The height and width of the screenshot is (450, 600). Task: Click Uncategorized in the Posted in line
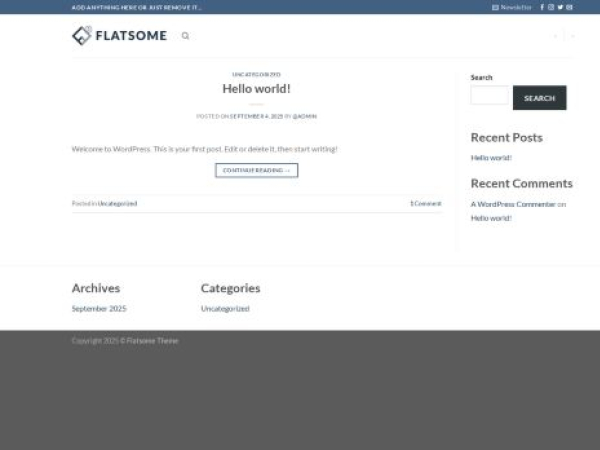pyautogui.click(x=117, y=203)
